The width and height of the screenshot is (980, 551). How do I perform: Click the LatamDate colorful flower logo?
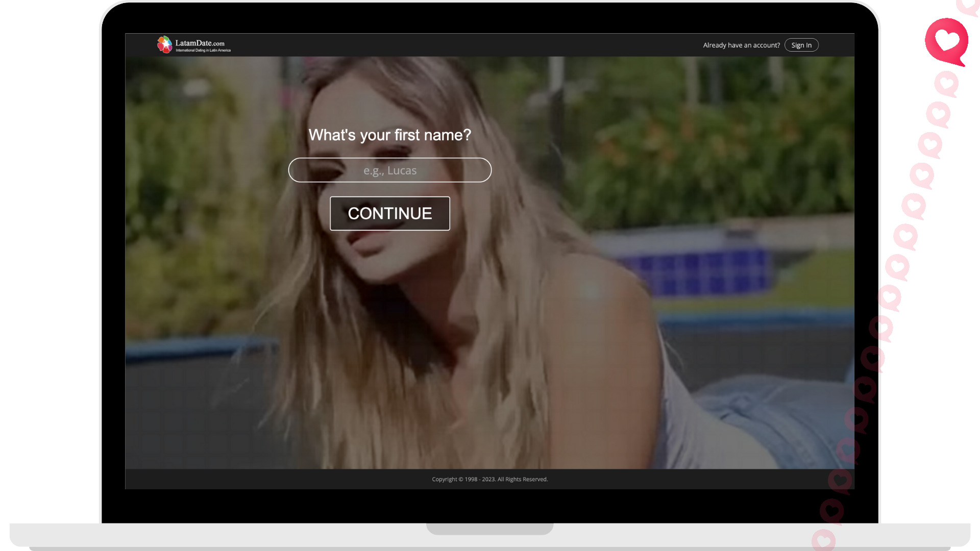[164, 44]
